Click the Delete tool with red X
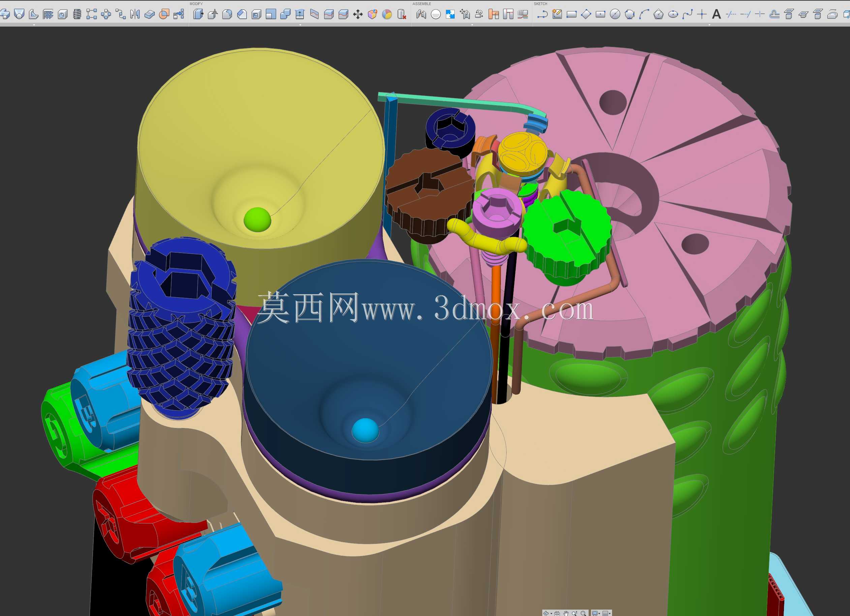 point(401,14)
